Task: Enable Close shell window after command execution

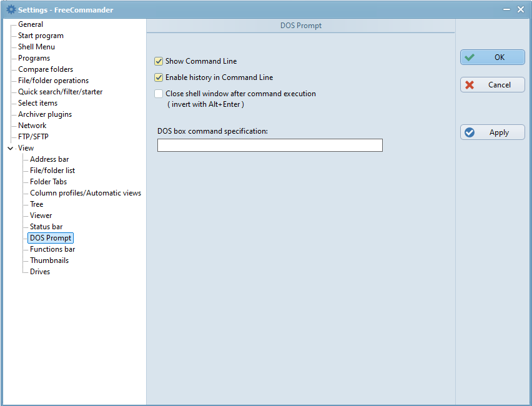Action: pos(159,94)
